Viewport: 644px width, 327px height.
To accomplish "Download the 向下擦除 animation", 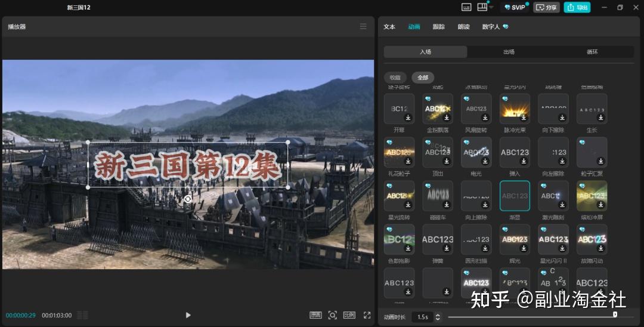I will [562, 118].
